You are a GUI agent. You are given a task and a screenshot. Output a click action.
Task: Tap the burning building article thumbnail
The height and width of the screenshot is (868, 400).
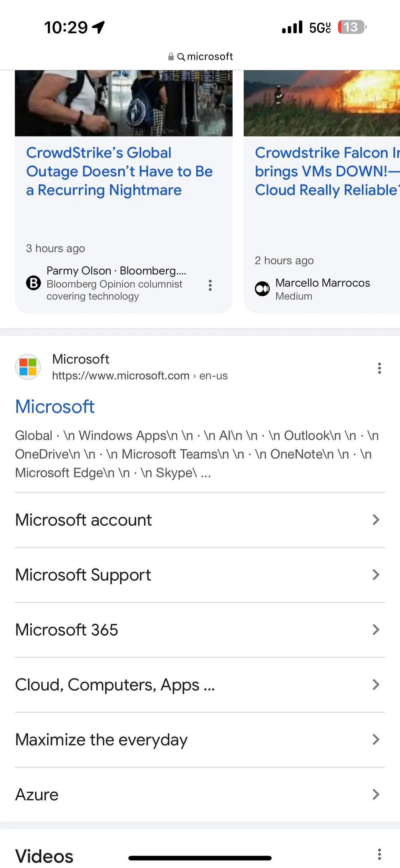322,103
